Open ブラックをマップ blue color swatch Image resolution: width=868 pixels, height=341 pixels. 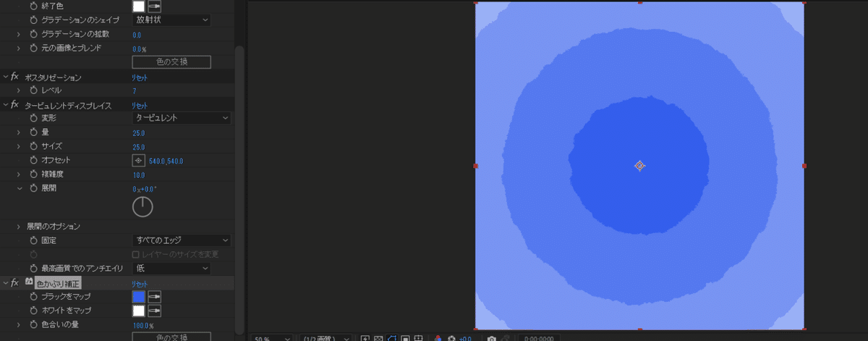[x=139, y=297]
